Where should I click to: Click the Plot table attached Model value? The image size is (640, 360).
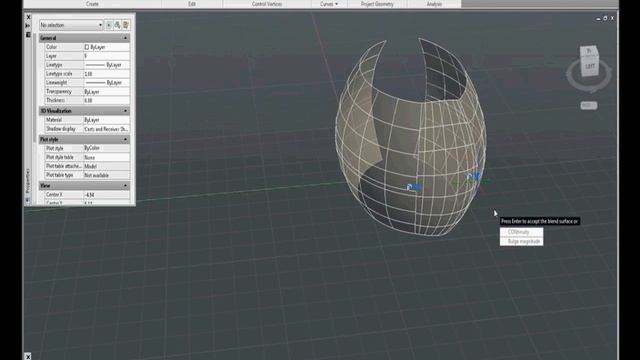tap(106, 166)
